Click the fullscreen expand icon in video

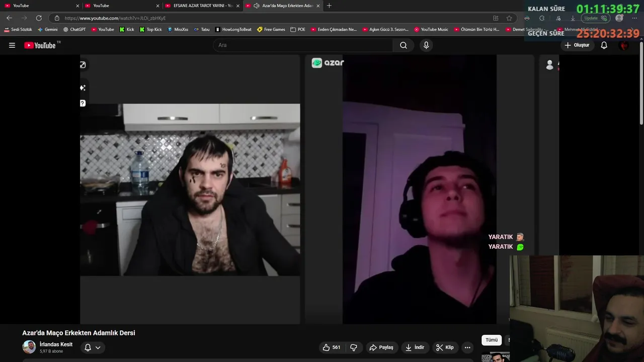83,65
